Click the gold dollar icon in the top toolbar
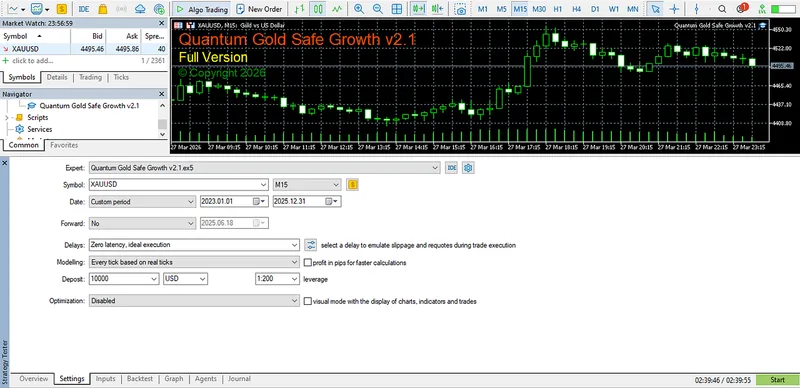The width and height of the screenshot is (800, 388). click(62, 9)
